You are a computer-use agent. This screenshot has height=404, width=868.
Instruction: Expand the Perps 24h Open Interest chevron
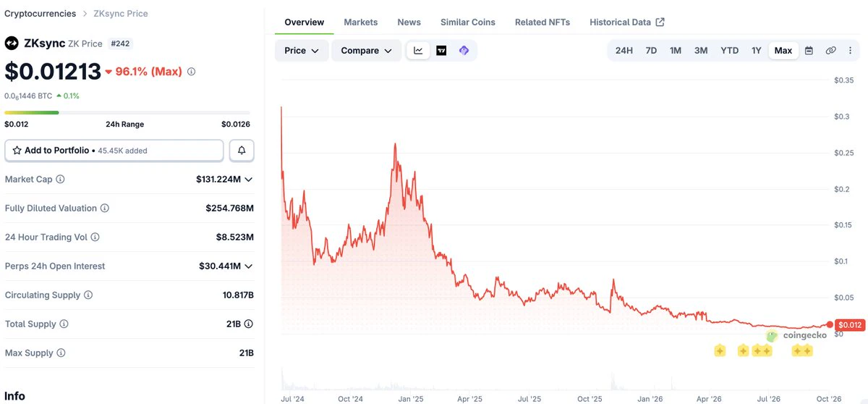pyautogui.click(x=248, y=266)
